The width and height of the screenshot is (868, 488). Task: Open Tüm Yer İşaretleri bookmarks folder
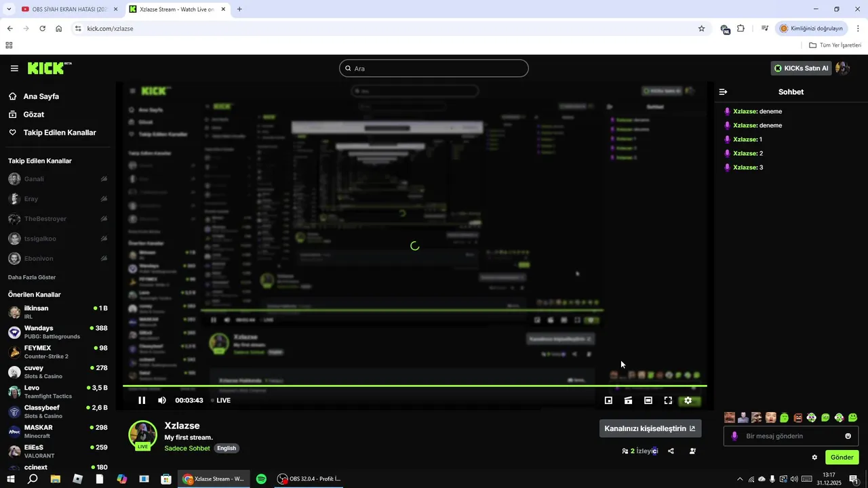click(x=835, y=45)
